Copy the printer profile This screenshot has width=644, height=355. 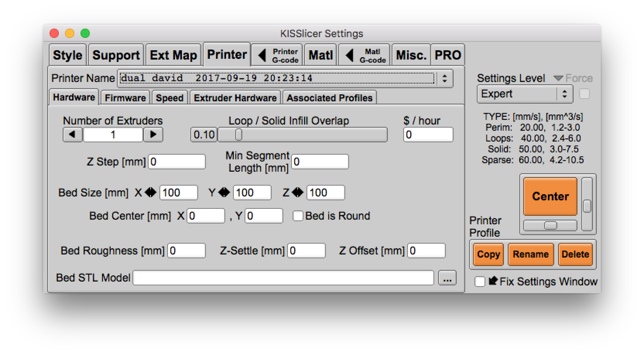(488, 254)
